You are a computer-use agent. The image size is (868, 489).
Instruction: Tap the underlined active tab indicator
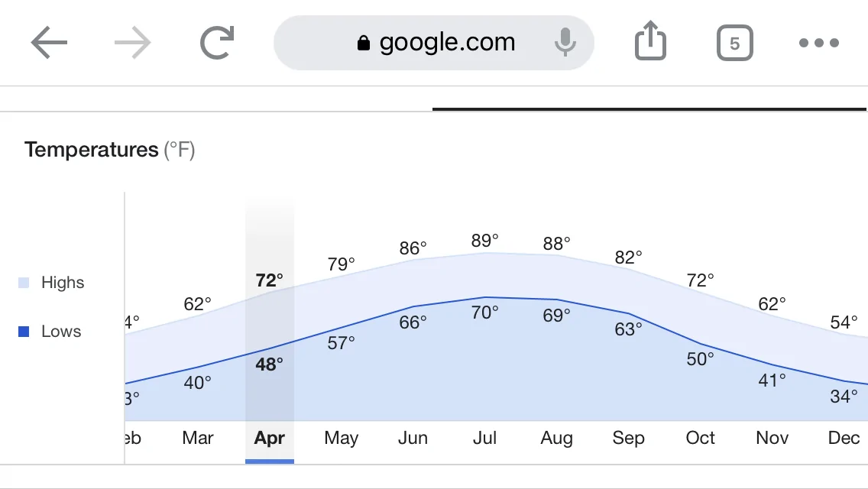tap(649, 109)
